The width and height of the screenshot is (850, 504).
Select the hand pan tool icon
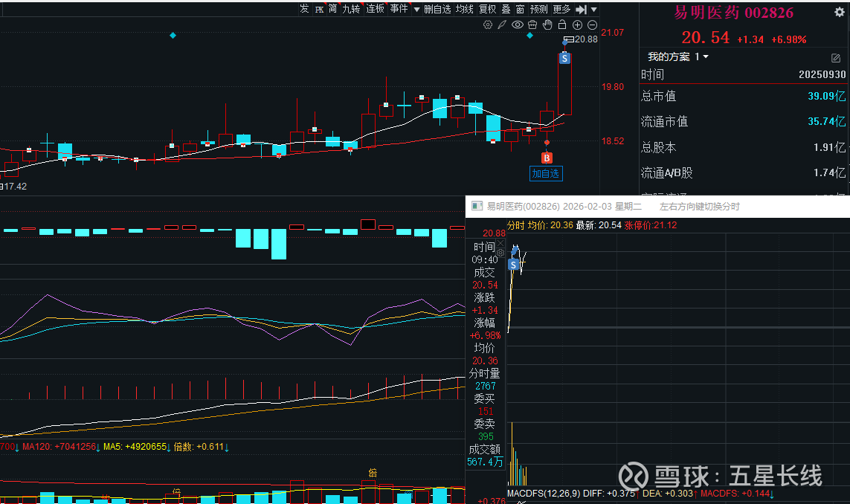[547, 25]
